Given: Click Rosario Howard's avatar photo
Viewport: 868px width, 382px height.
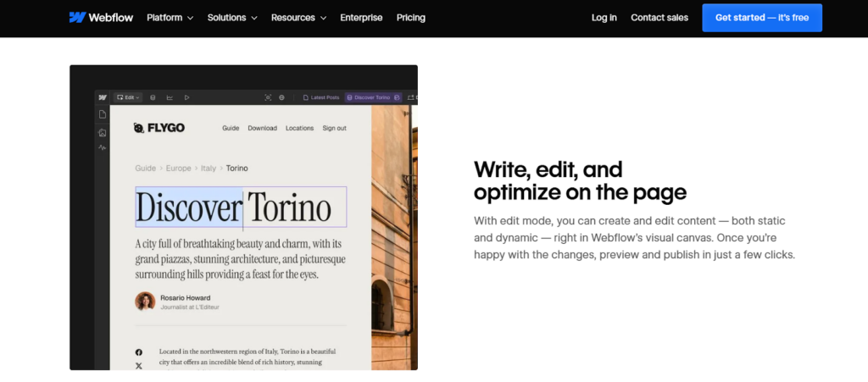Looking at the screenshot, I should 145,302.
